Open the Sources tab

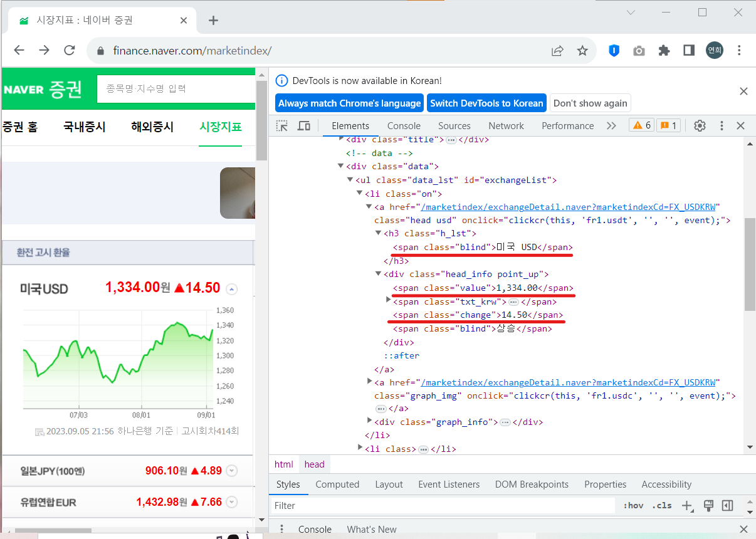(x=454, y=126)
